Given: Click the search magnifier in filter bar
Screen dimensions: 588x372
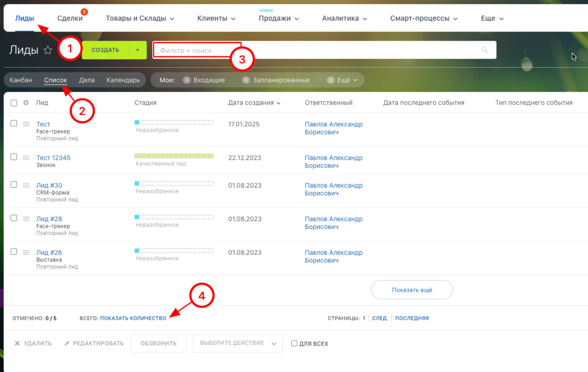Looking at the screenshot, I should point(485,50).
